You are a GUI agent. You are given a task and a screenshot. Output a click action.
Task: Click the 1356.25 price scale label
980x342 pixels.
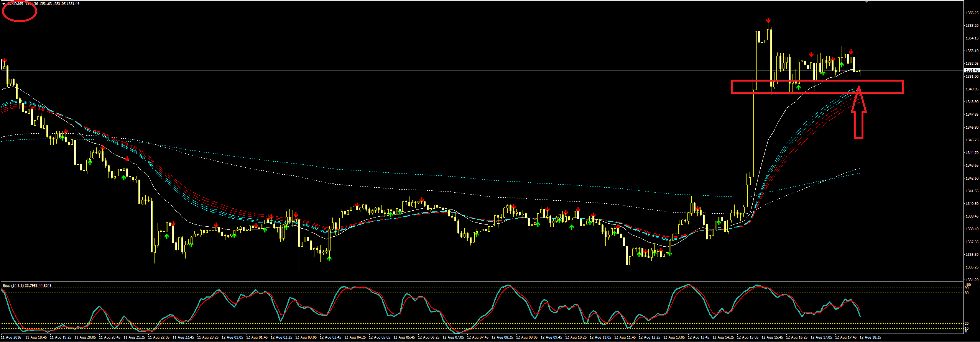click(x=972, y=13)
